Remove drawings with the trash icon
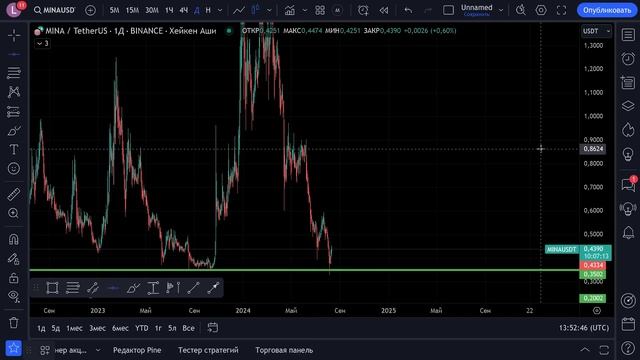Screen dimensions: 640x360 point(14,323)
